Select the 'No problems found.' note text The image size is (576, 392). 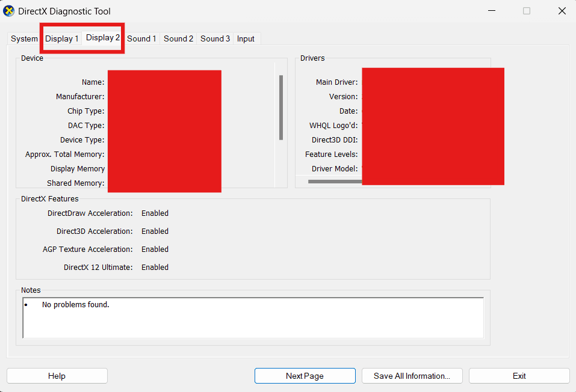tap(76, 305)
